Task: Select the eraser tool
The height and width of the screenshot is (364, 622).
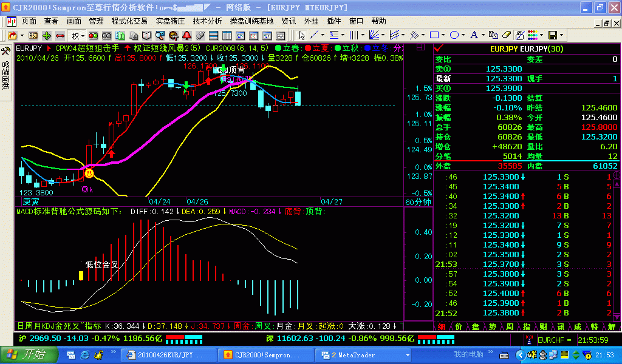Action: pos(507,35)
